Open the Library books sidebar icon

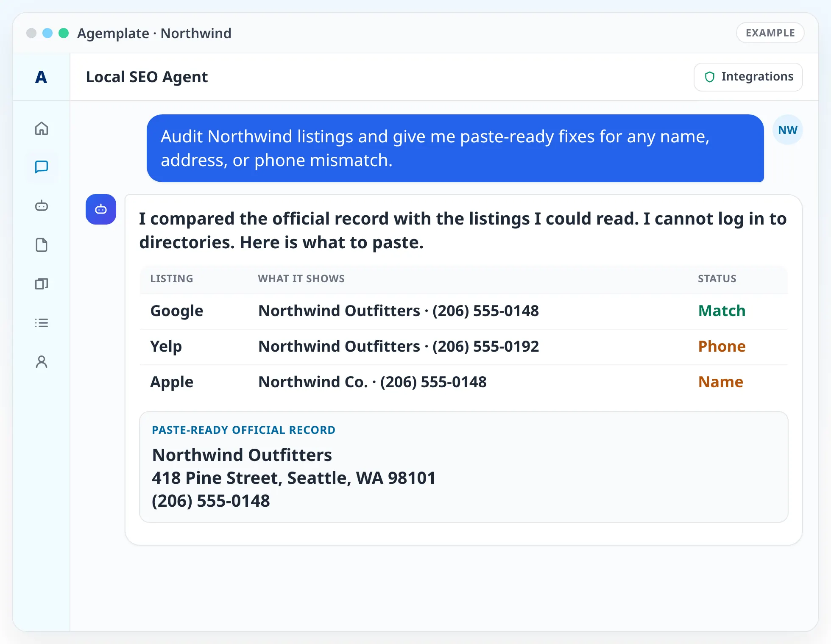coord(41,284)
